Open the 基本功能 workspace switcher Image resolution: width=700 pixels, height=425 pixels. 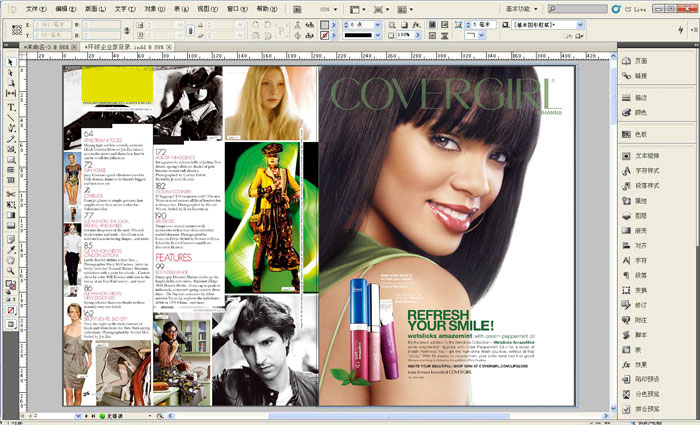coord(521,9)
